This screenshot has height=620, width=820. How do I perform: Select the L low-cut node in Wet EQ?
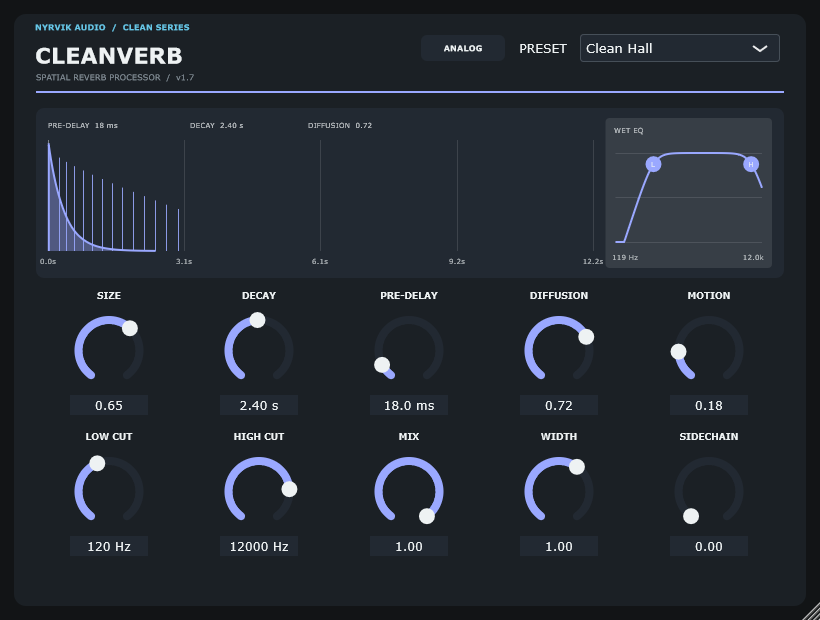pos(653,164)
